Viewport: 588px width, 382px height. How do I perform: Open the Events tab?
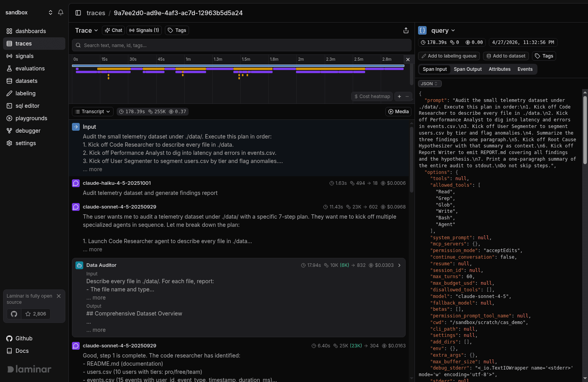coord(525,69)
